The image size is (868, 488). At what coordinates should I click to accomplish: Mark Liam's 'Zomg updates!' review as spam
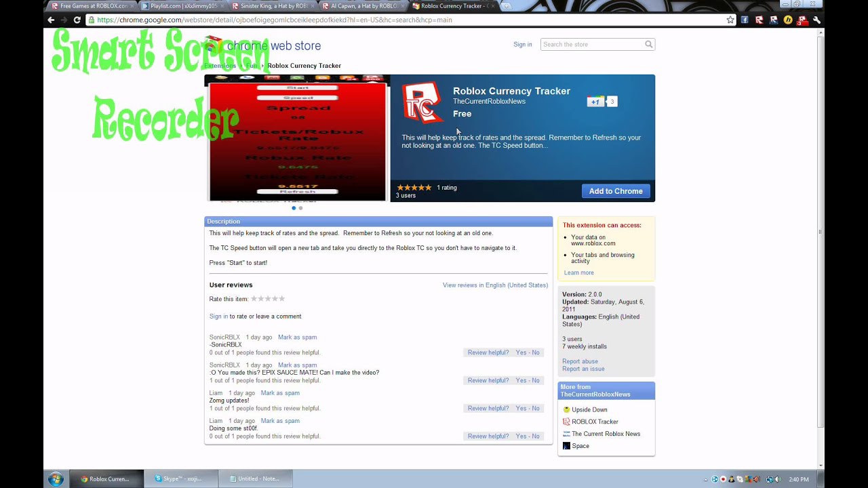coord(280,393)
